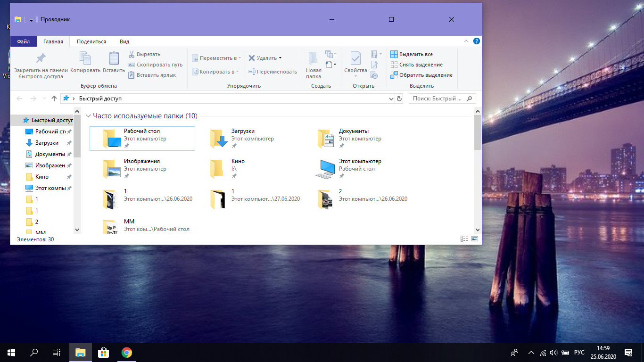Click the Новая папка button
Screen dimensions: 644x362
pyautogui.click(x=313, y=65)
